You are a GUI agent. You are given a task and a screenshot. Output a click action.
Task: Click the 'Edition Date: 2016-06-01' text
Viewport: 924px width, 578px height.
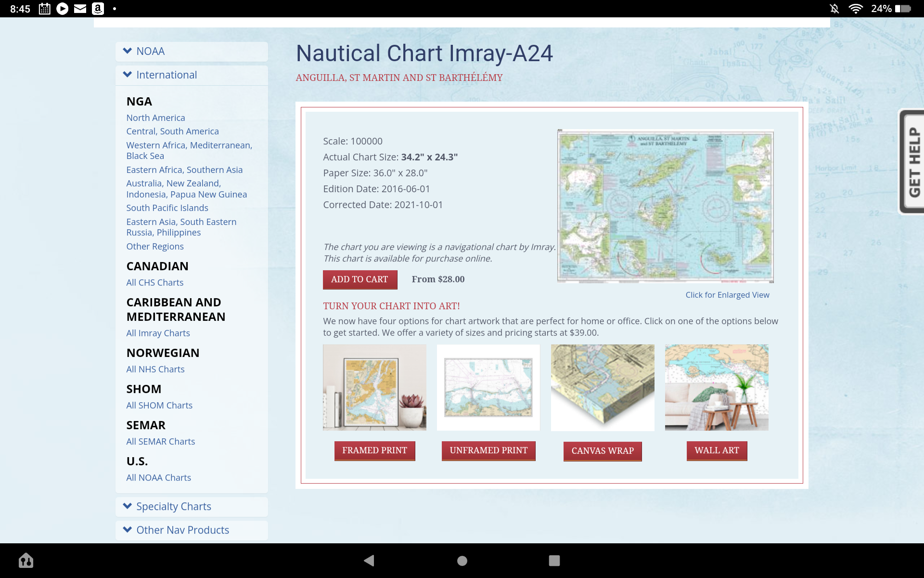[x=376, y=189]
